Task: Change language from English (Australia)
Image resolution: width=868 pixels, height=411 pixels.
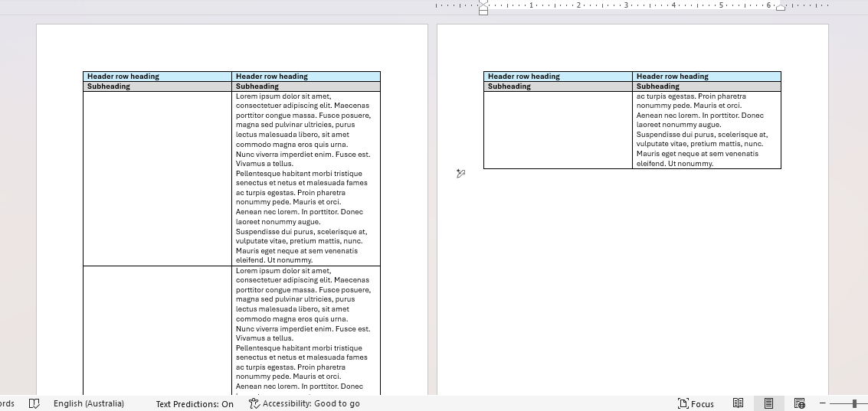Action: click(x=89, y=403)
